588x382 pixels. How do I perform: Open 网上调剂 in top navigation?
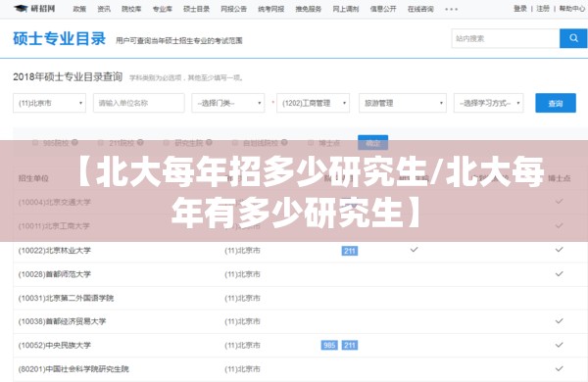coord(346,9)
